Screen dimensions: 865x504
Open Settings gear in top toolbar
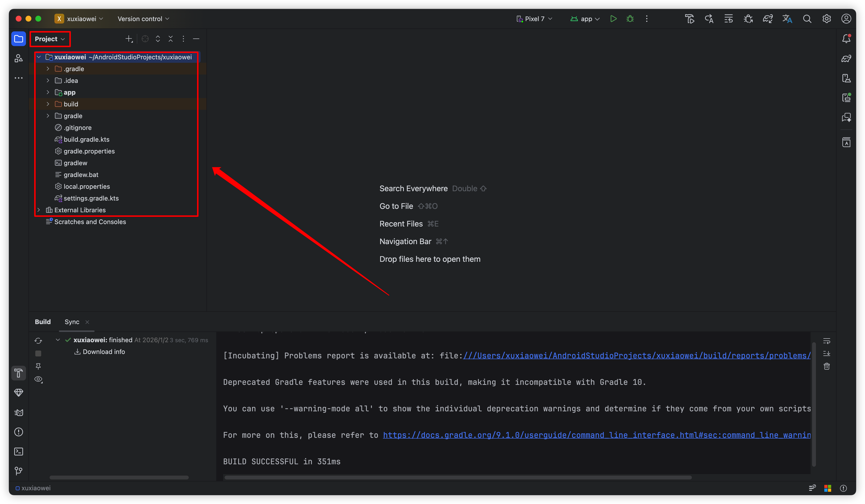click(827, 19)
